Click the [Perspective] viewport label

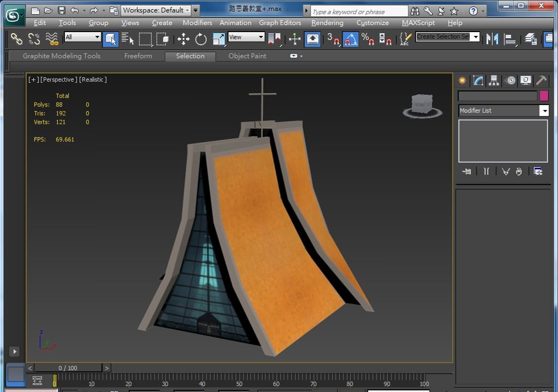point(59,79)
